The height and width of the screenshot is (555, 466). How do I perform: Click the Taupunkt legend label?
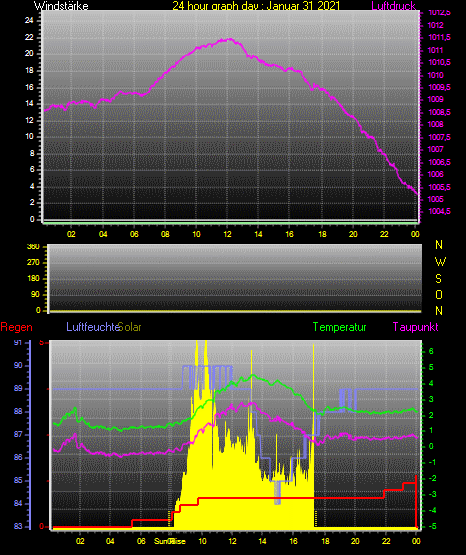pos(415,327)
